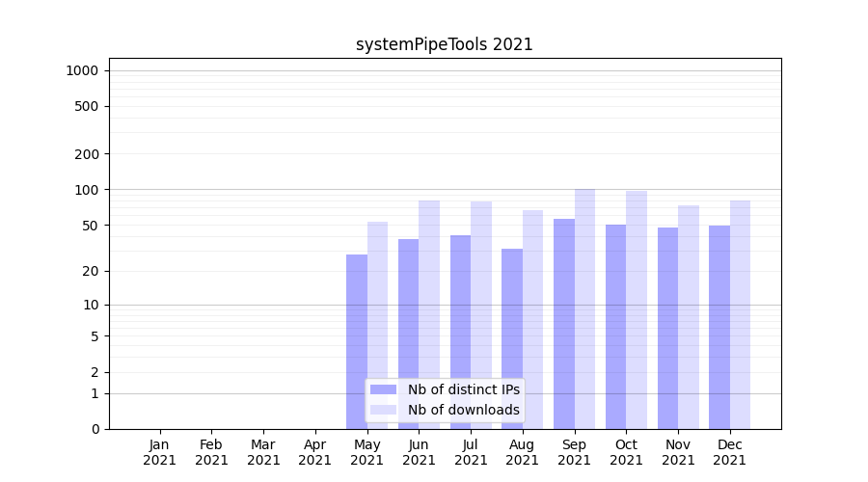Select the Nb of distinct IPs legend label

click(x=463, y=389)
